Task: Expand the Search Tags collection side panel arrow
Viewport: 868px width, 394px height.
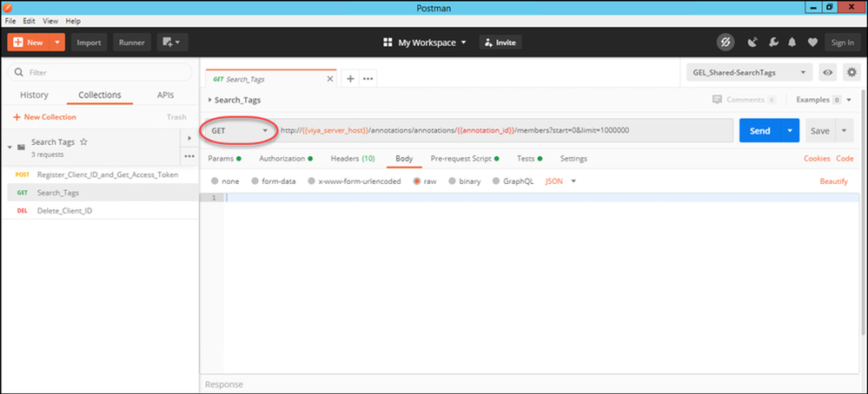Action: coord(189,138)
